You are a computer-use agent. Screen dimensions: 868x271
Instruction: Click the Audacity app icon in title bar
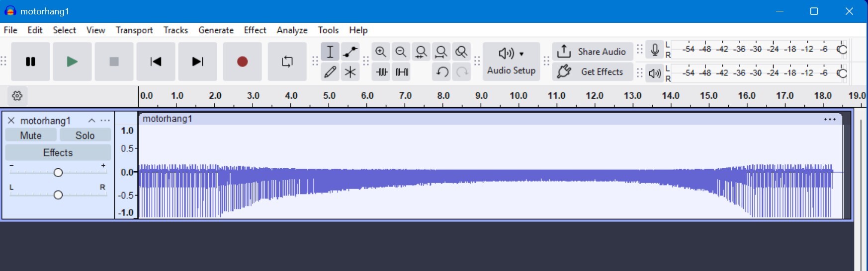10,11
